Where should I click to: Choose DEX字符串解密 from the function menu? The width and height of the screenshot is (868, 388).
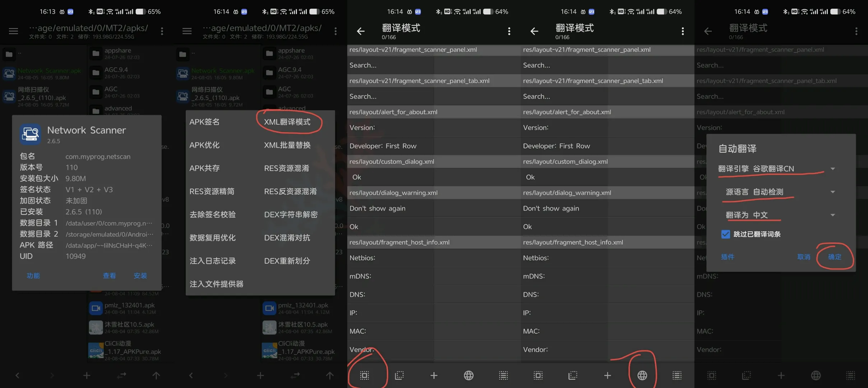(x=291, y=214)
